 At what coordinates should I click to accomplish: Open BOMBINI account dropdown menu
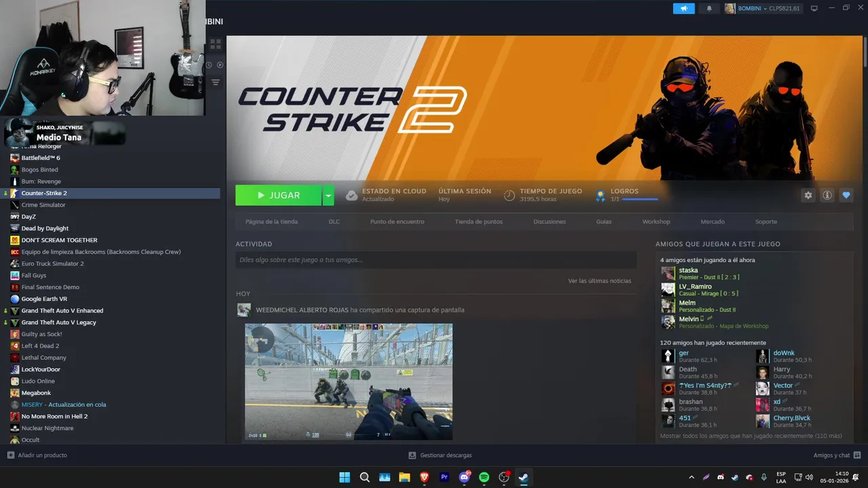click(x=763, y=8)
